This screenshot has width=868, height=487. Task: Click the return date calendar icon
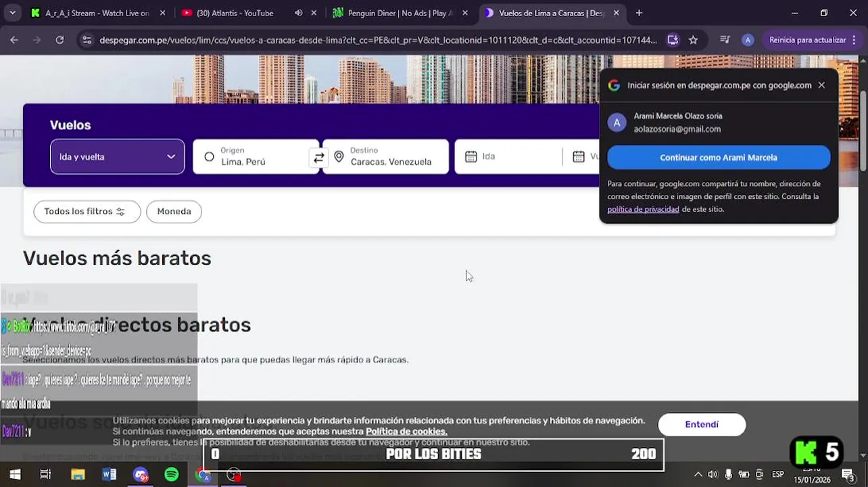[579, 157]
